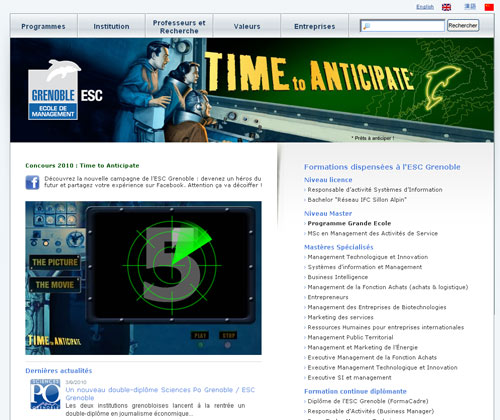Click the Chinese flag icon
500x420 pixels.
point(489,7)
